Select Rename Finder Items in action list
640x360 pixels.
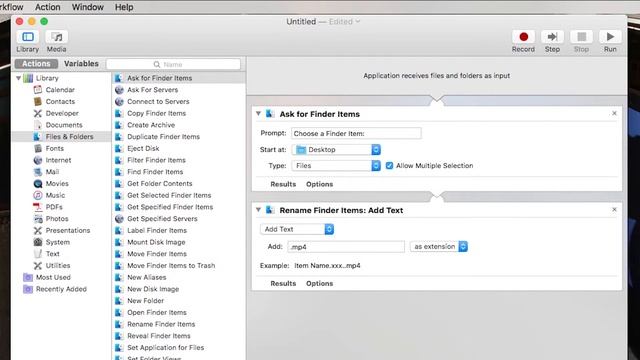pyautogui.click(x=179, y=324)
